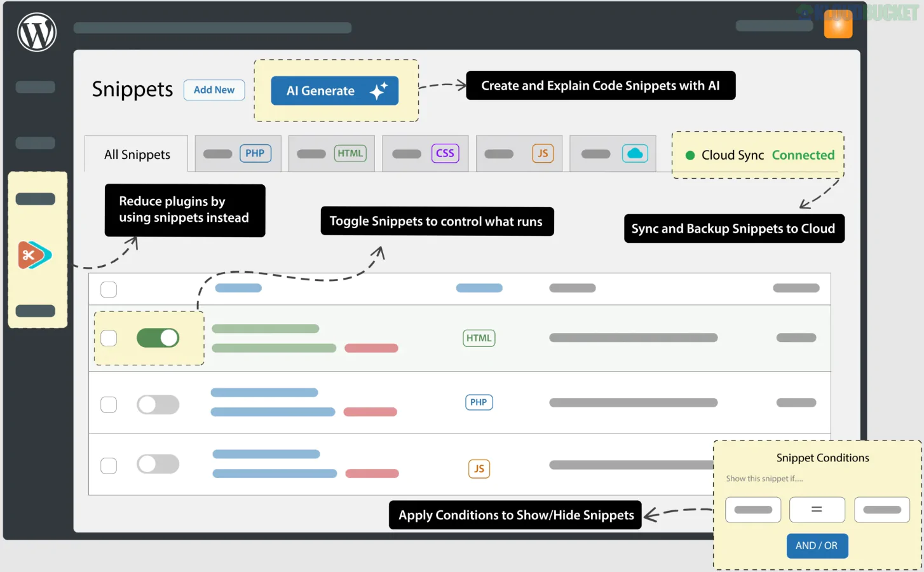Switch to the All Snippets tab
The height and width of the screenshot is (572, 924).
[x=137, y=154]
